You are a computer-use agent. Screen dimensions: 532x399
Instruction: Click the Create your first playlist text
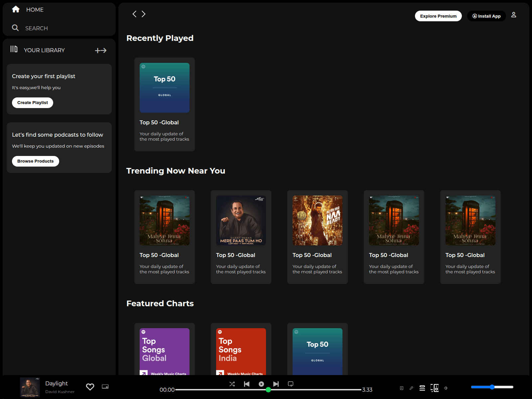click(x=44, y=76)
